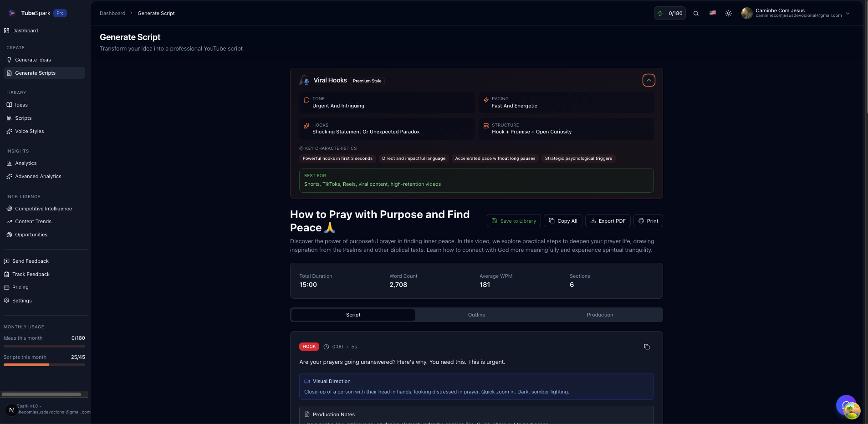This screenshot has width=868, height=424.
Task: Click the Dashboard breadcrumb link
Action: (112, 13)
